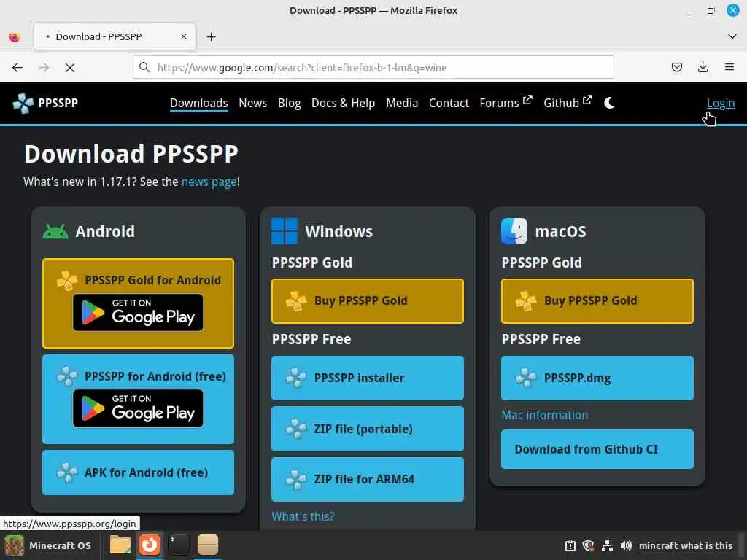Go forward with the forward arrow
This screenshot has height=560, width=747.
click(x=44, y=68)
